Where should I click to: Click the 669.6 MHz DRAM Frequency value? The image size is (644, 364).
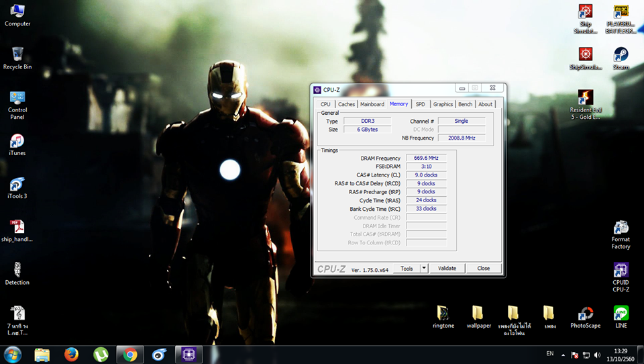(426, 158)
